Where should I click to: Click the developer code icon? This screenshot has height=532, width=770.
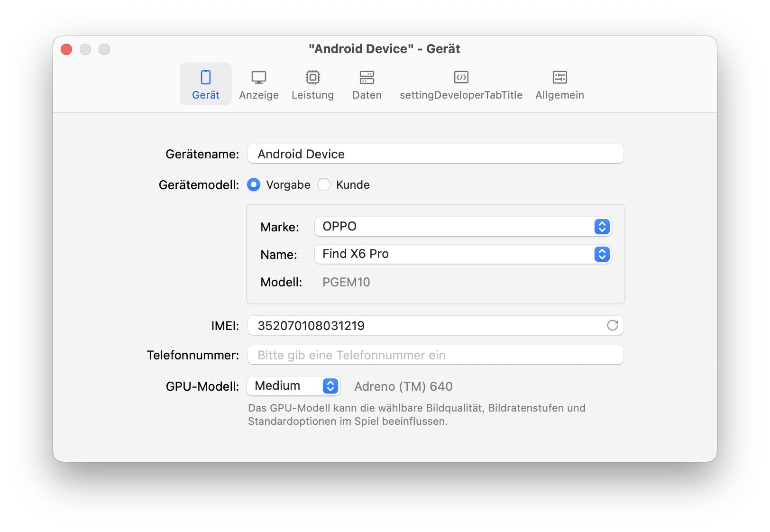461,77
